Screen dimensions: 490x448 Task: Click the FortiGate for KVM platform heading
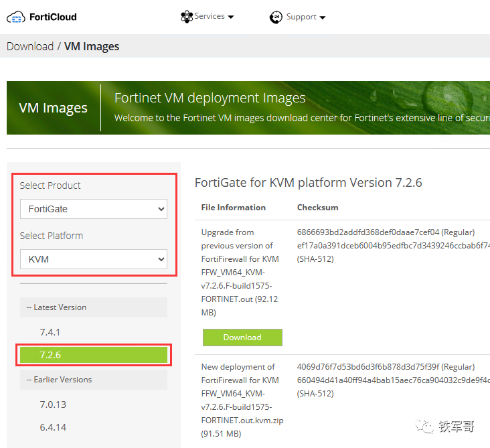click(309, 183)
